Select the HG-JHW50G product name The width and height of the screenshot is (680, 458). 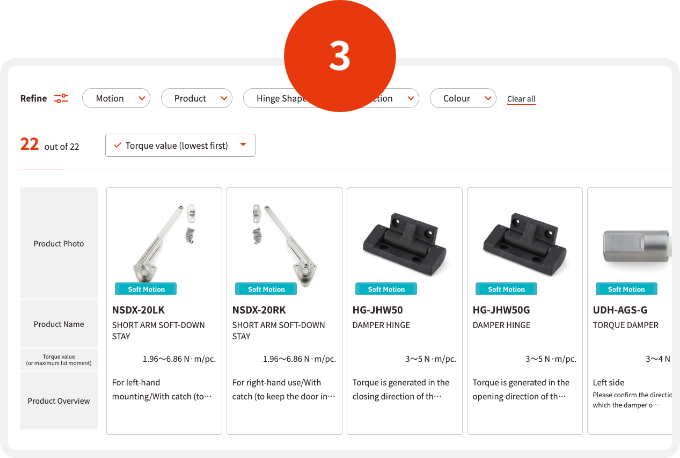tap(501, 310)
